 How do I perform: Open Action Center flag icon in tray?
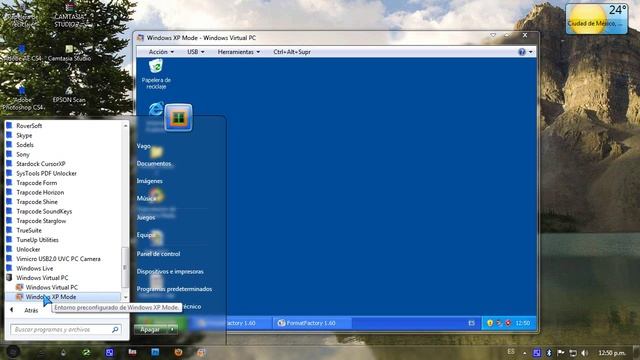pos(560,353)
